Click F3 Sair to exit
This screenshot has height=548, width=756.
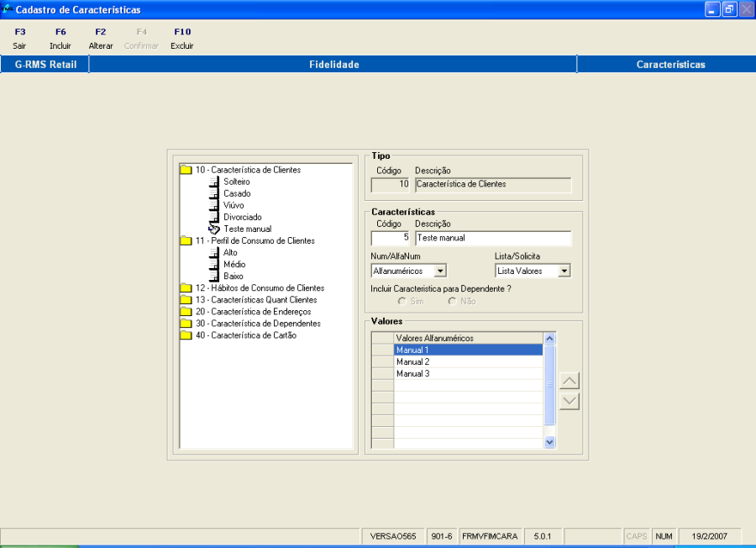tap(20, 39)
